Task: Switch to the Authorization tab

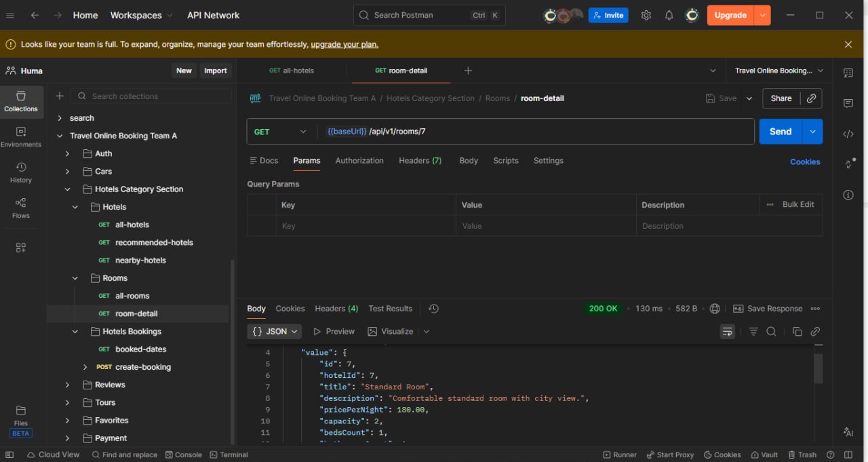Action: (359, 161)
